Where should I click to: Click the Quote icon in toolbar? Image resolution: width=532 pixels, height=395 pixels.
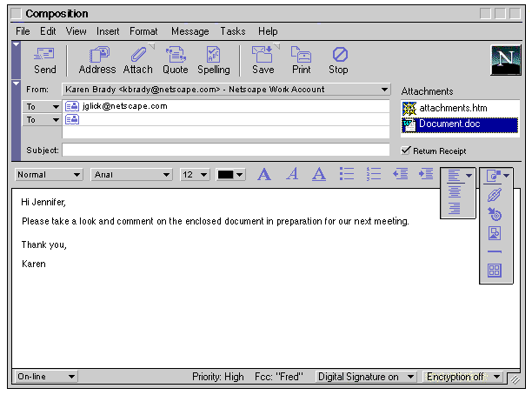(175, 59)
